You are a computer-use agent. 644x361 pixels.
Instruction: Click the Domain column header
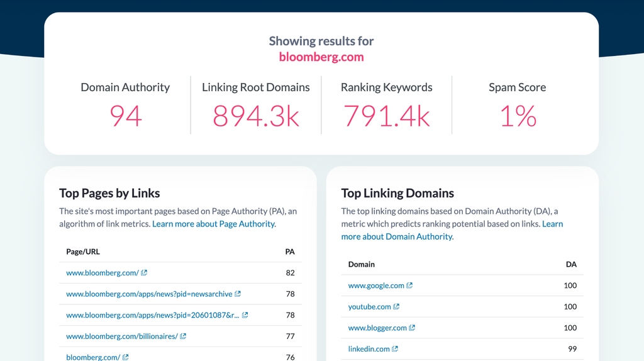coord(362,265)
